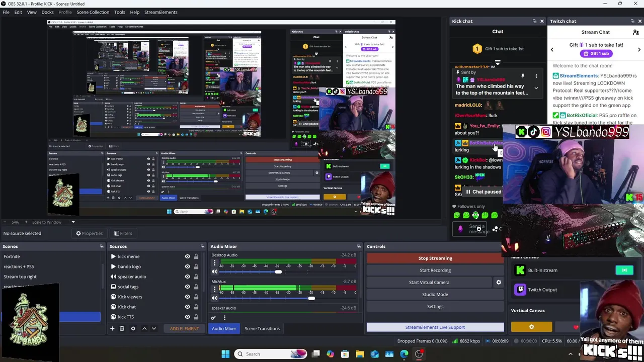
Task: Open audio mixer three-dot menu
Action: click(x=224, y=317)
